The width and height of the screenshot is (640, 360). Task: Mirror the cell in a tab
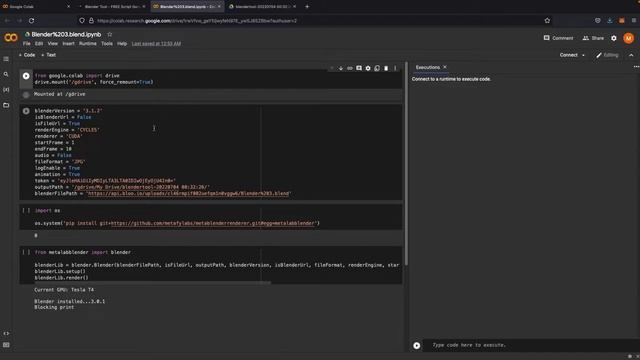[377, 68]
